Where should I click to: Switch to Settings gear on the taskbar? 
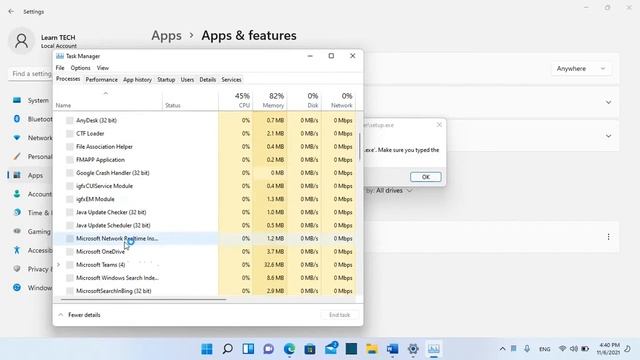413,349
